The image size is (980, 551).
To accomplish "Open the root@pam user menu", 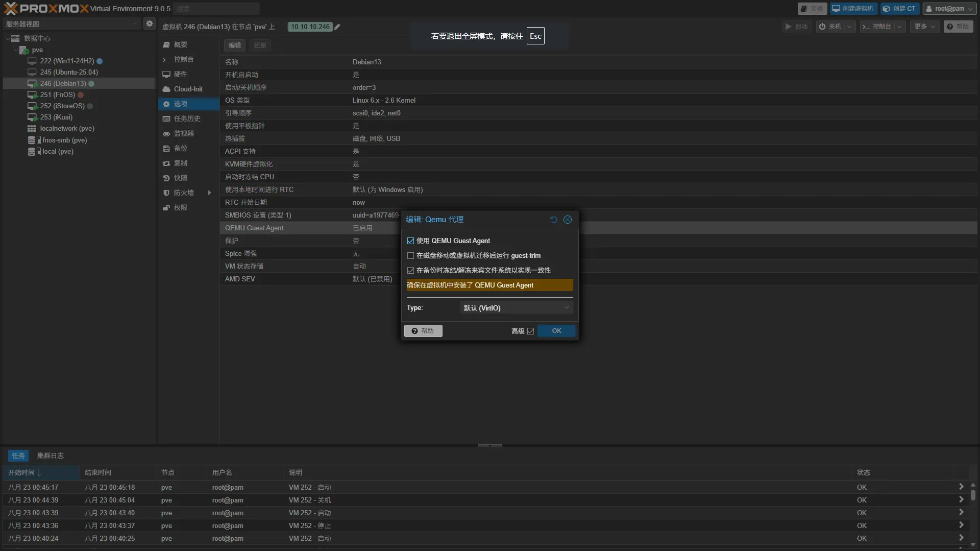I will point(949,9).
